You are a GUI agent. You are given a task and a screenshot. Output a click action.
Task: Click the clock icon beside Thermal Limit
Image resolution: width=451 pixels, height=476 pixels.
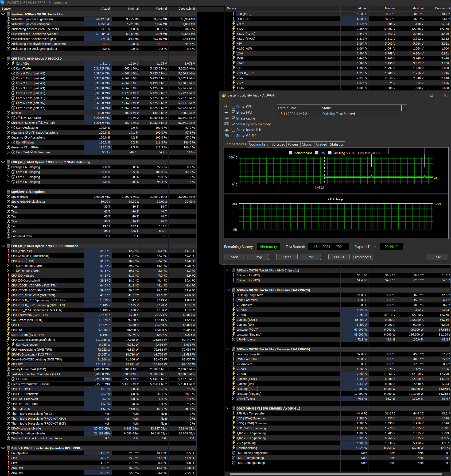[8, 409]
